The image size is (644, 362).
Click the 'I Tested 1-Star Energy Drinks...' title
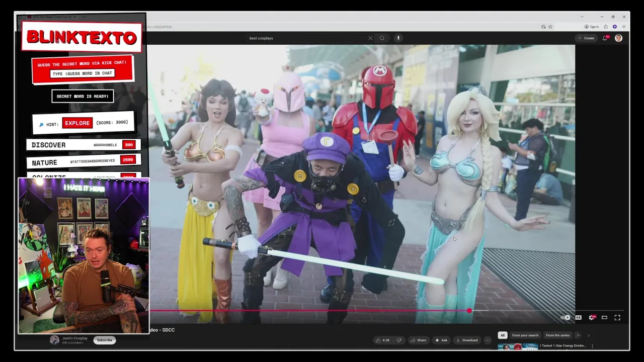(563, 346)
